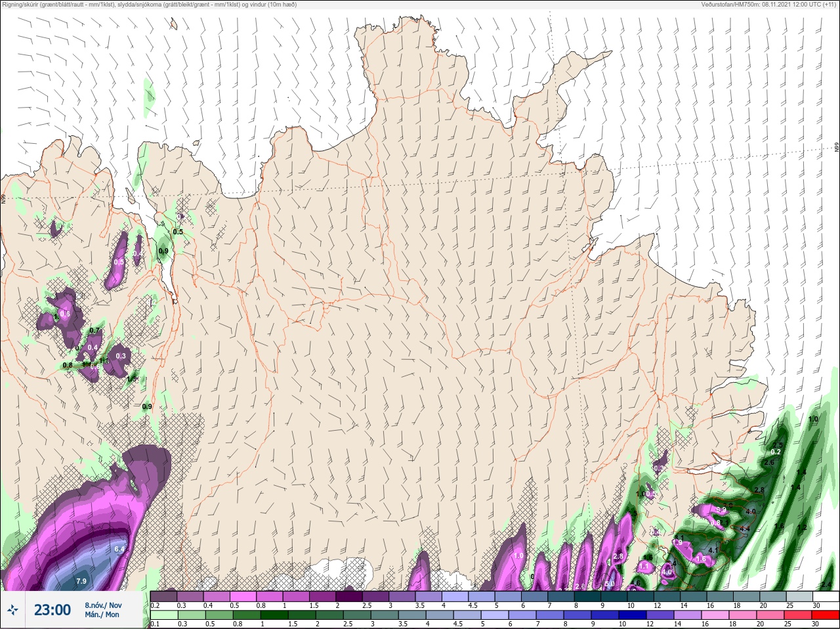Click the 'Veðurstofan/HM750m' source label in the header

[x=770, y=5]
